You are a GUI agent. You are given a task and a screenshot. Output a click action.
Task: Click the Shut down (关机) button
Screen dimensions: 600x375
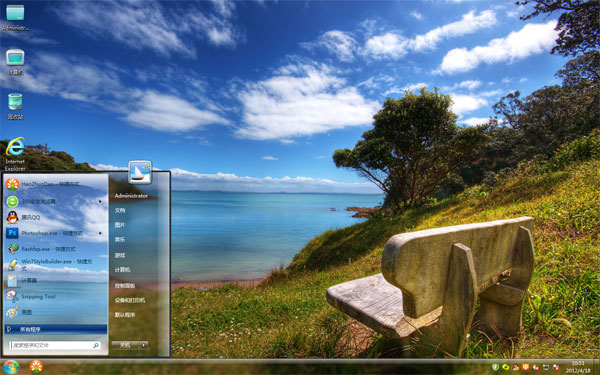pyautogui.click(x=125, y=345)
